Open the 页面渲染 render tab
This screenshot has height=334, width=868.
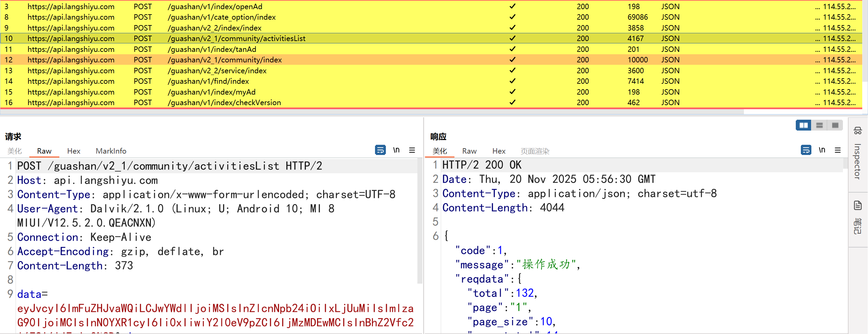tap(535, 151)
